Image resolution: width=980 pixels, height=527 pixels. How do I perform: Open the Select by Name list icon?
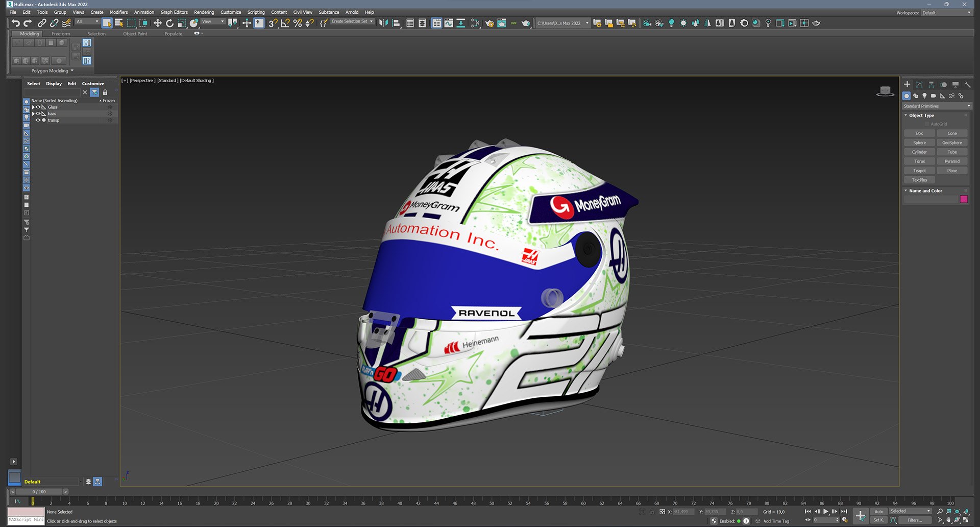pos(119,23)
